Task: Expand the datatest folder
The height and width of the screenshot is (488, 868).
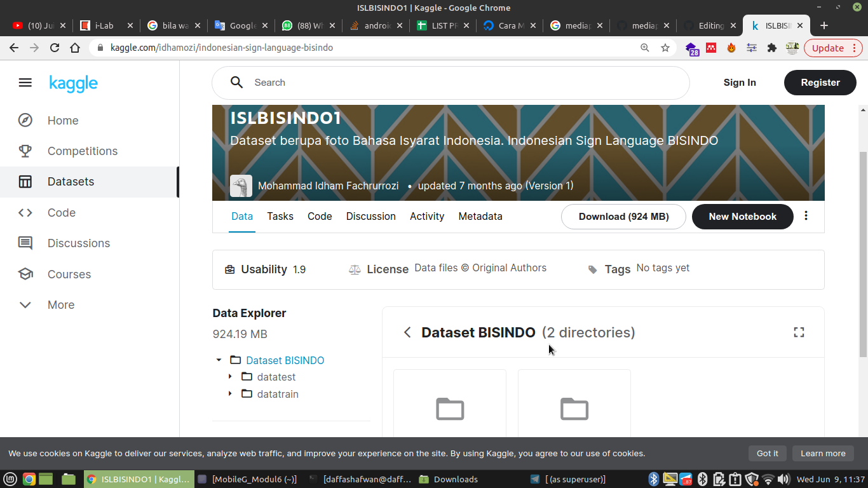Action: (230, 377)
